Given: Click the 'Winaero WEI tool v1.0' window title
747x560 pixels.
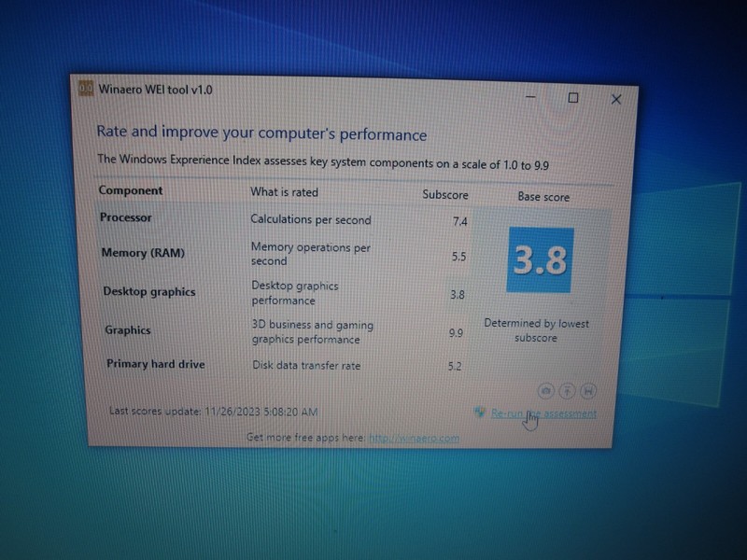Looking at the screenshot, I should (x=155, y=90).
